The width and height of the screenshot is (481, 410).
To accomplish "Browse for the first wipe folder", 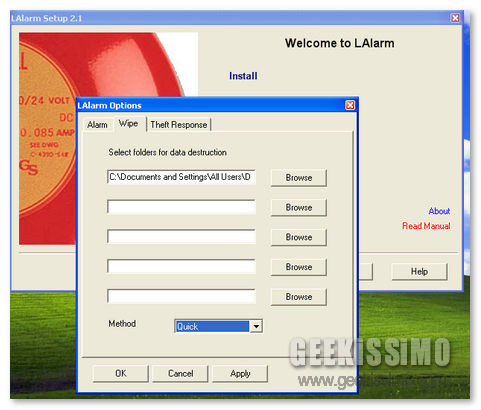I will 299,178.
